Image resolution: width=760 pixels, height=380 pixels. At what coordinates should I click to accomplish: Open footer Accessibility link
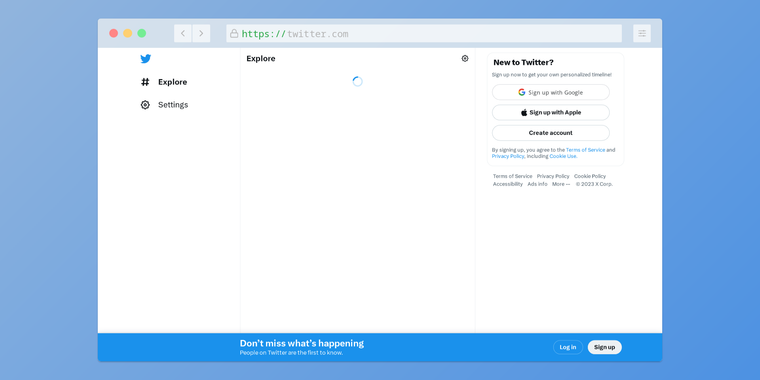click(508, 184)
